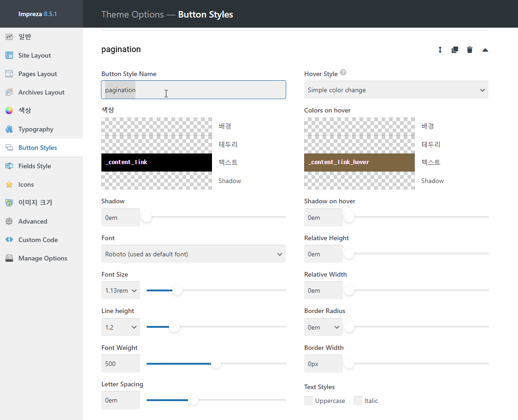This screenshot has height=420, width=518.
Task: Open the Fields Style section
Action: (35, 166)
